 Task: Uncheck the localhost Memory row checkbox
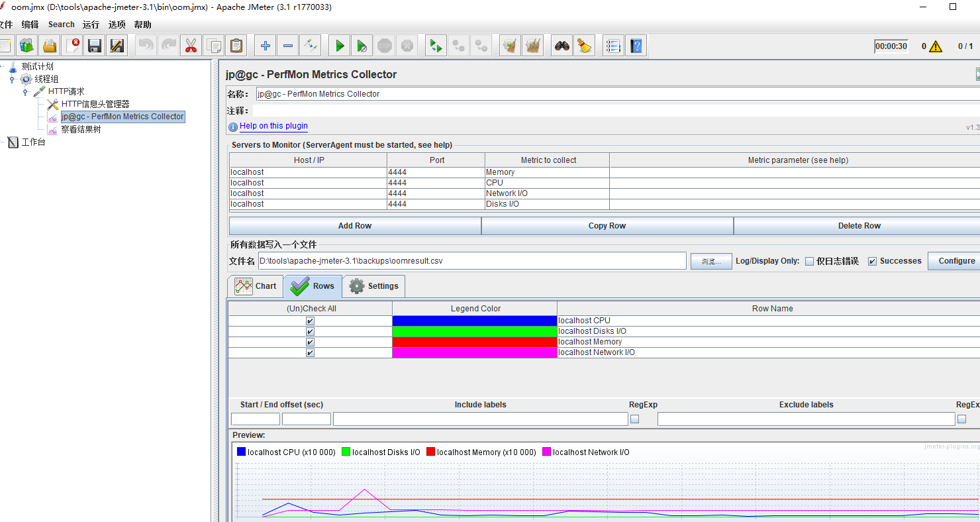[310, 342]
